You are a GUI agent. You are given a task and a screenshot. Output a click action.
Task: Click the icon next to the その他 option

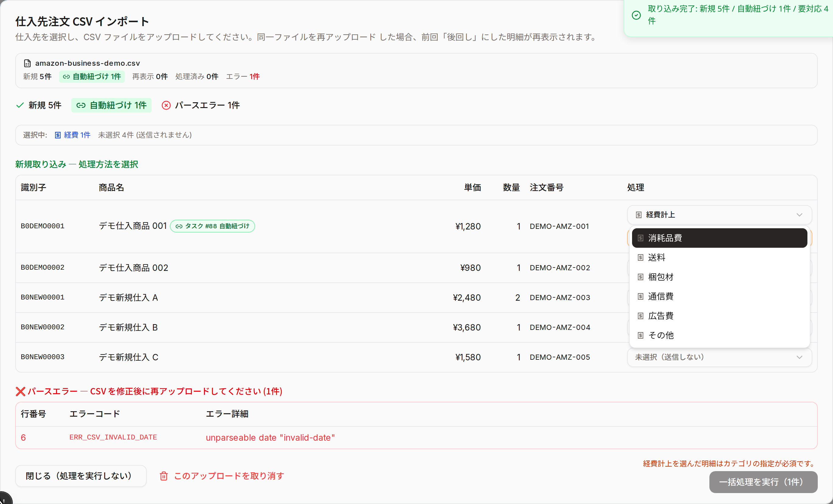click(x=640, y=335)
